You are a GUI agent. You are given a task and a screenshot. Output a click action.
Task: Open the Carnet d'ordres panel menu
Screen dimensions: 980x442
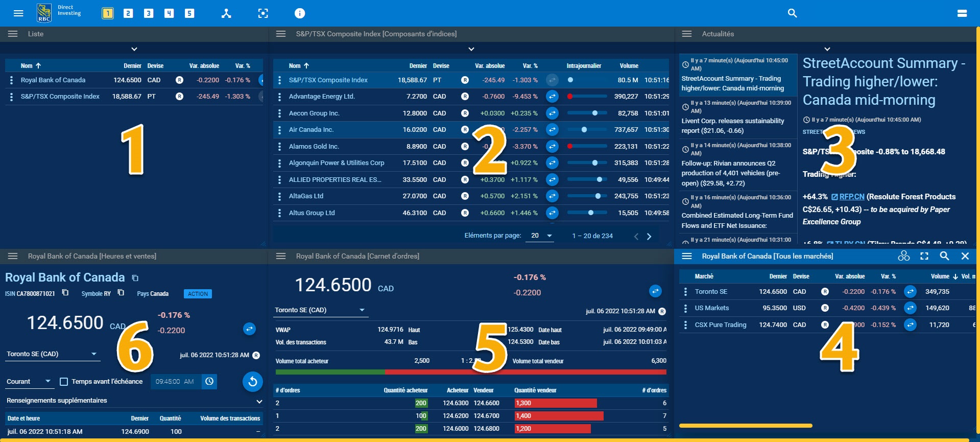point(280,256)
